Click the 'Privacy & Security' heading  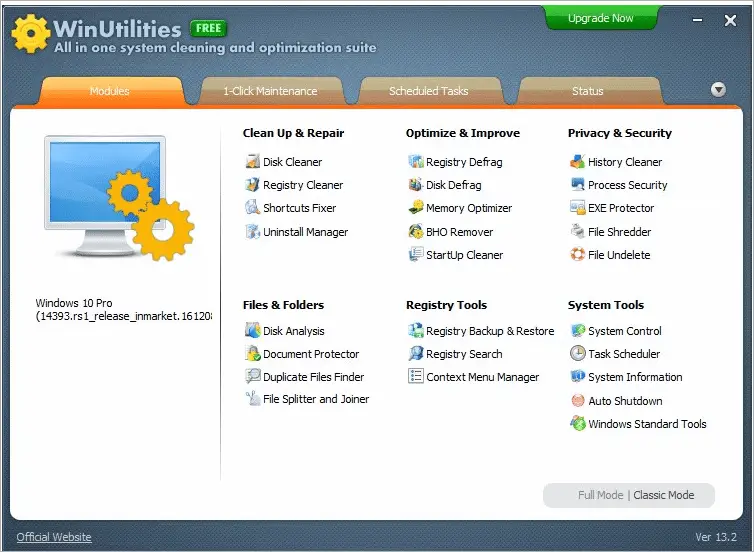[620, 133]
